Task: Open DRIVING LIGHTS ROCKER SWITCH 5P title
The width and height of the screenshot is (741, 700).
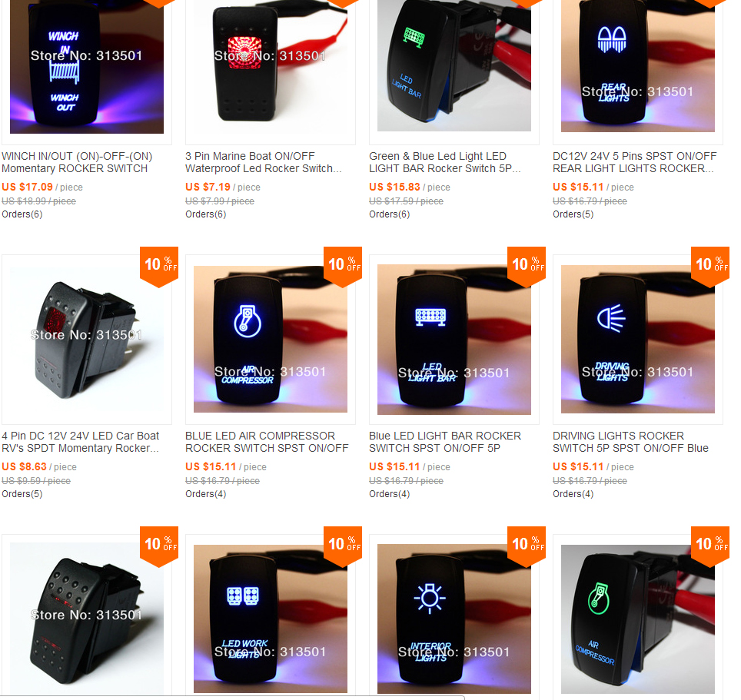Action: (631, 442)
